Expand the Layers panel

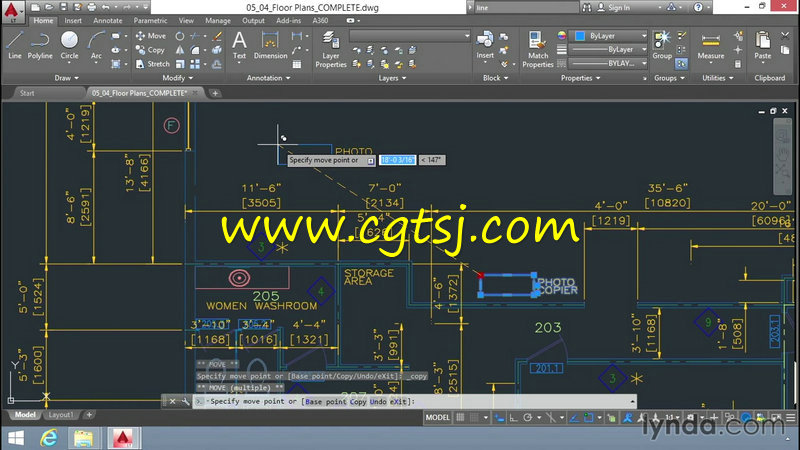392,78
